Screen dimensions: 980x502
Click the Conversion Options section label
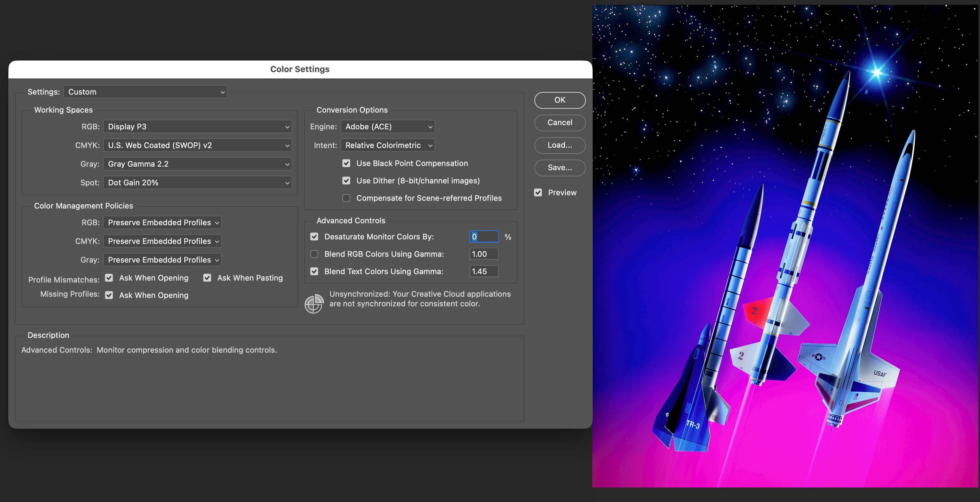pos(352,110)
